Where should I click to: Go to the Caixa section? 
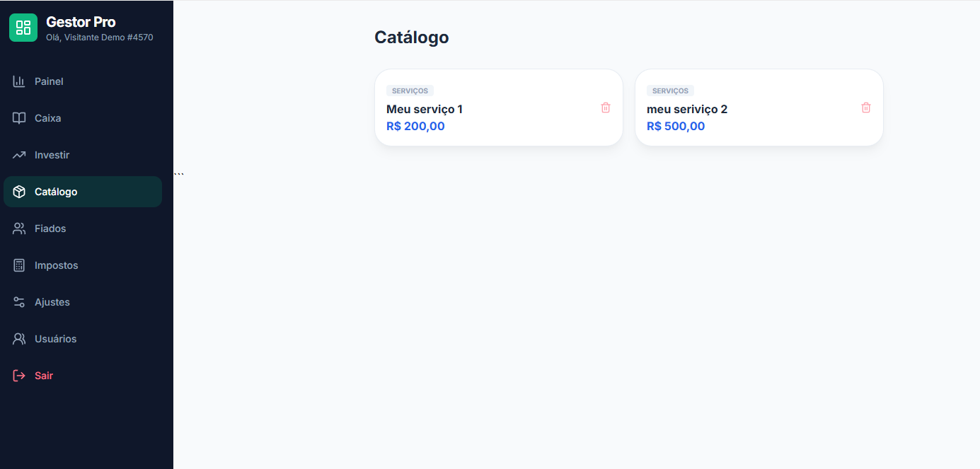pyautogui.click(x=47, y=118)
